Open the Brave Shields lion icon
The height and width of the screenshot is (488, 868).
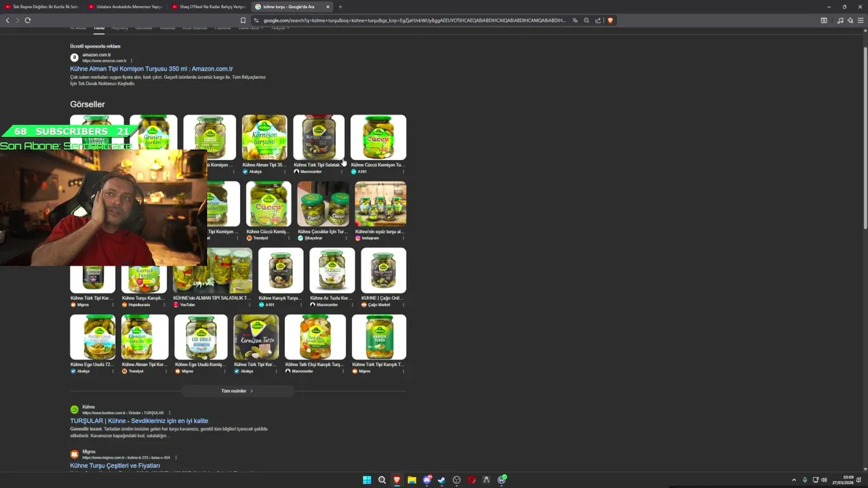[610, 20]
